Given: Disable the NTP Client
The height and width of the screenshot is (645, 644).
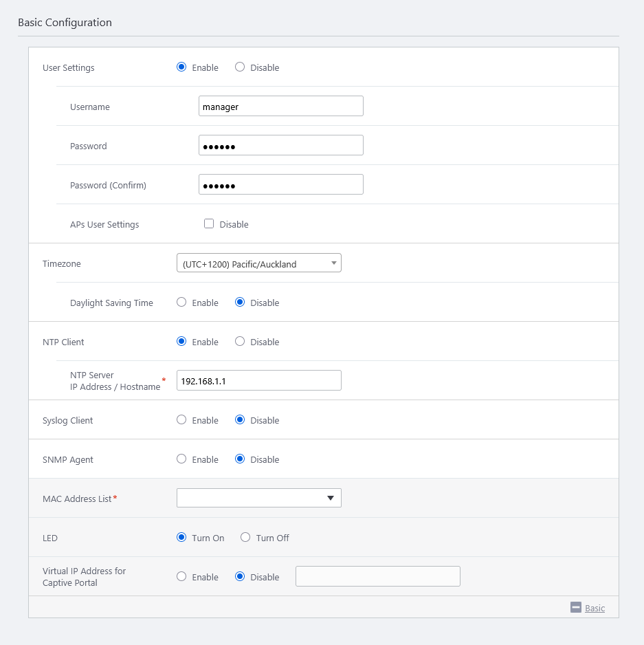Looking at the screenshot, I should tap(240, 342).
